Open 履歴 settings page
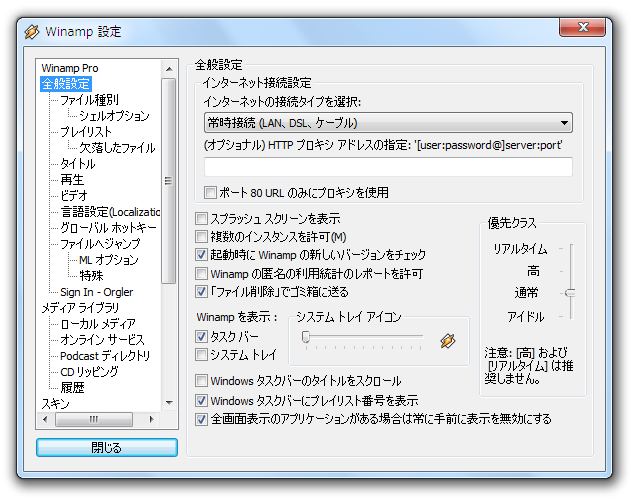Image resolution: width=633 pixels, height=500 pixels. [x=72, y=388]
